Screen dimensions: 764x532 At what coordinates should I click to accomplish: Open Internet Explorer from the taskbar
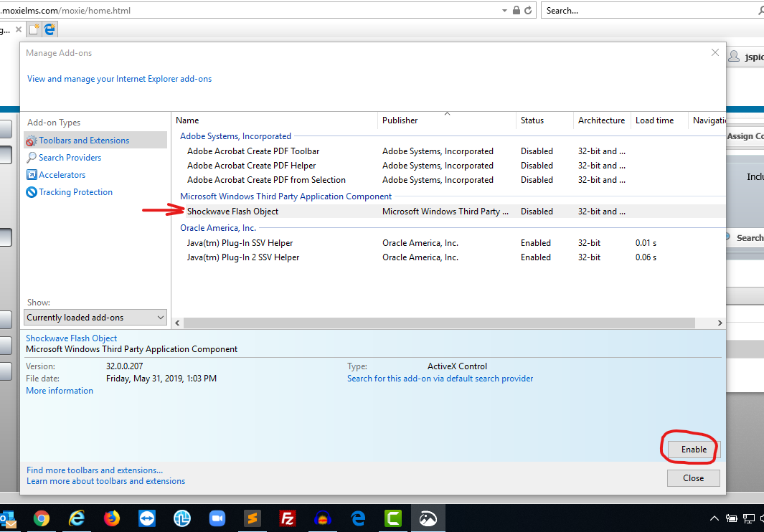77,519
